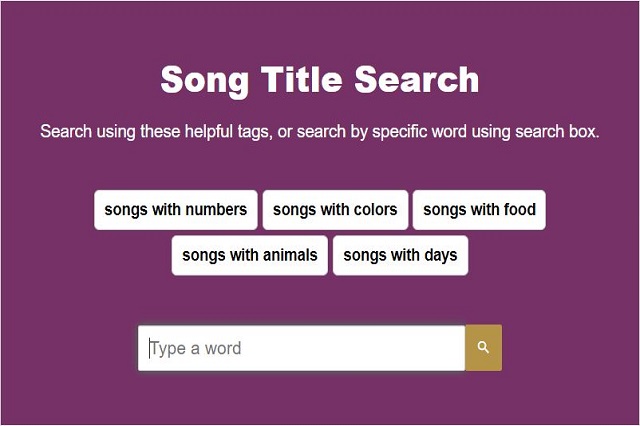The height and width of the screenshot is (426, 640).
Task: Click the white text field under the tags
Action: pos(301,348)
